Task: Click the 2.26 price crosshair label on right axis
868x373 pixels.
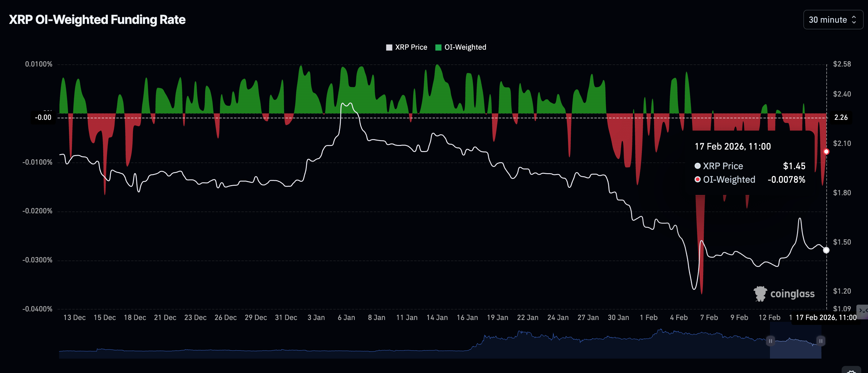Action: tap(841, 118)
